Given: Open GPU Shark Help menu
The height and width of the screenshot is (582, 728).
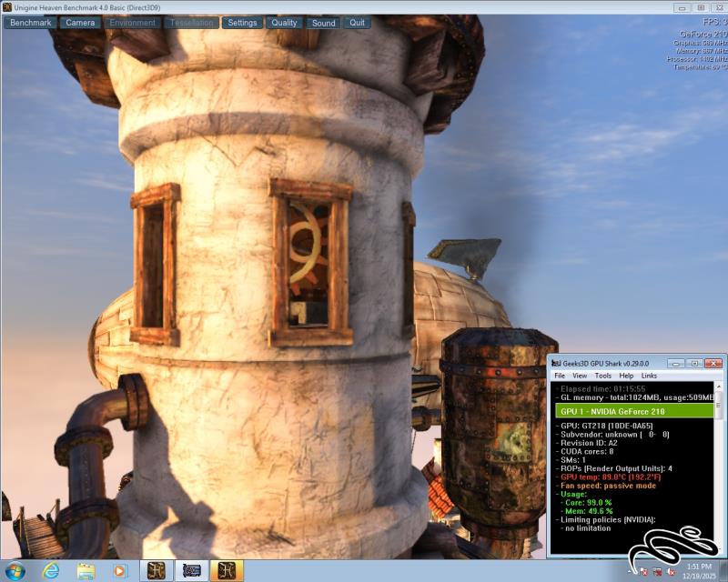Looking at the screenshot, I should pyautogui.click(x=627, y=376).
